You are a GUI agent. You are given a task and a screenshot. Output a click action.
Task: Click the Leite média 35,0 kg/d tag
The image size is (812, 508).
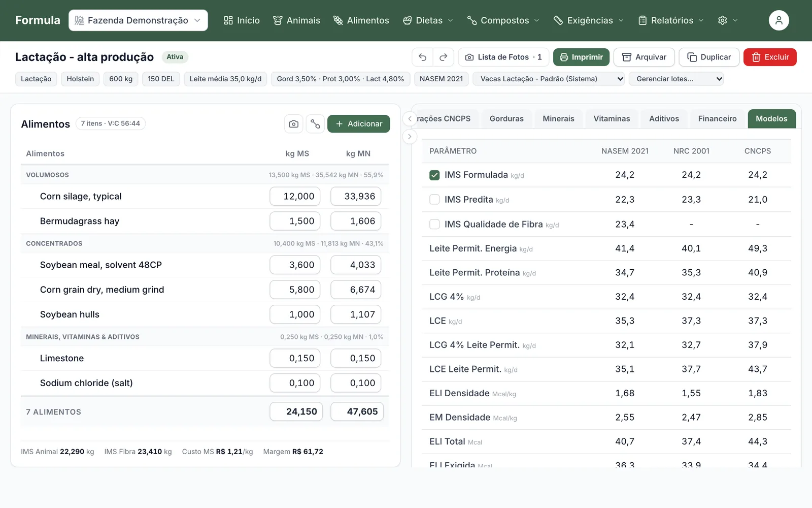tap(225, 79)
